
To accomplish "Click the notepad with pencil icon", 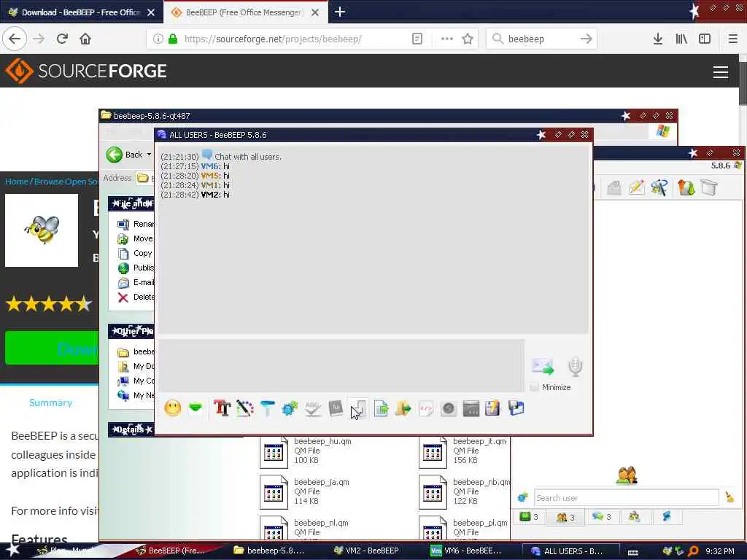I will point(492,408).
